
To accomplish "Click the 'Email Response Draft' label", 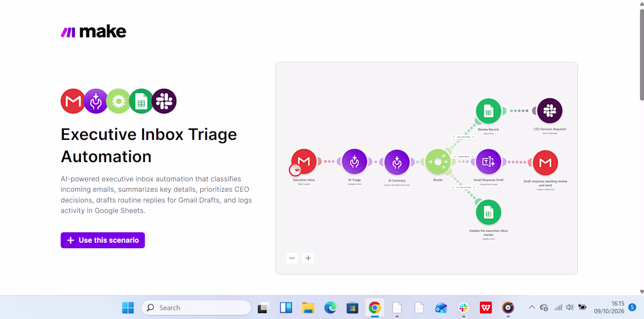I will pyautogui.click(x=488, y=180).
